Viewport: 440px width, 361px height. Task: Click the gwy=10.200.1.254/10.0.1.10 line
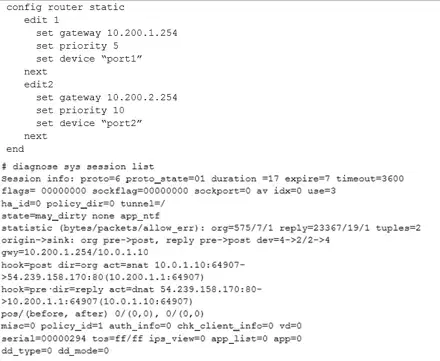click(75, 252)
